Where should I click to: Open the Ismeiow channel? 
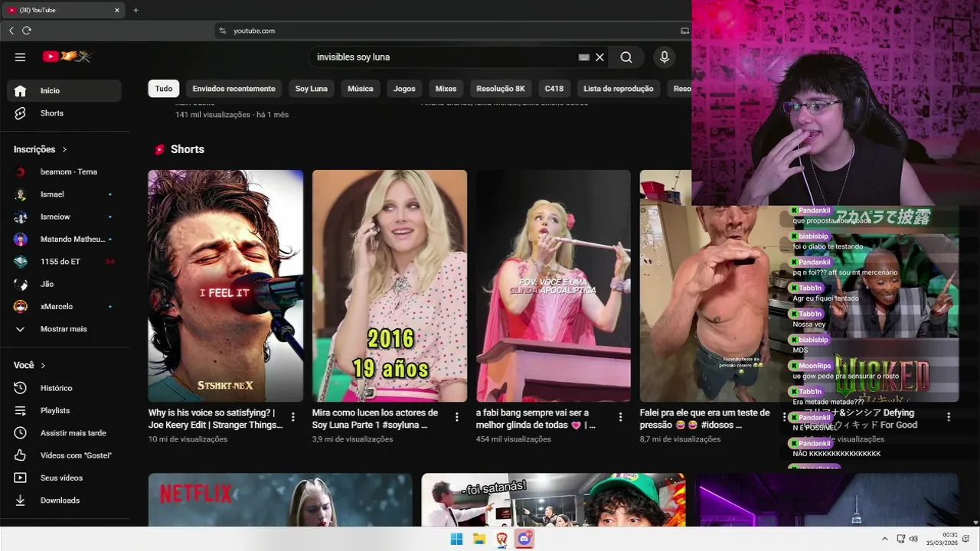pyautogui.click(x=64, y=217)
